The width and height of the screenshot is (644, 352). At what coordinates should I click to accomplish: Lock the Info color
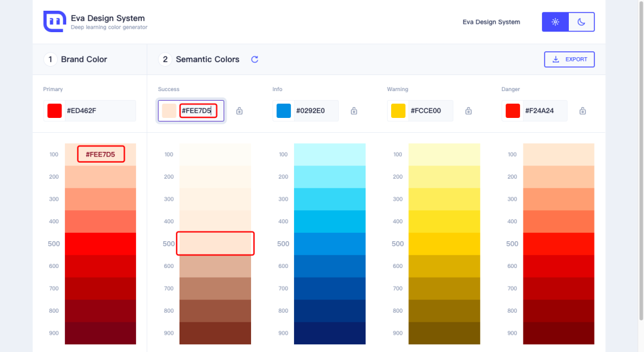(354, 111)
